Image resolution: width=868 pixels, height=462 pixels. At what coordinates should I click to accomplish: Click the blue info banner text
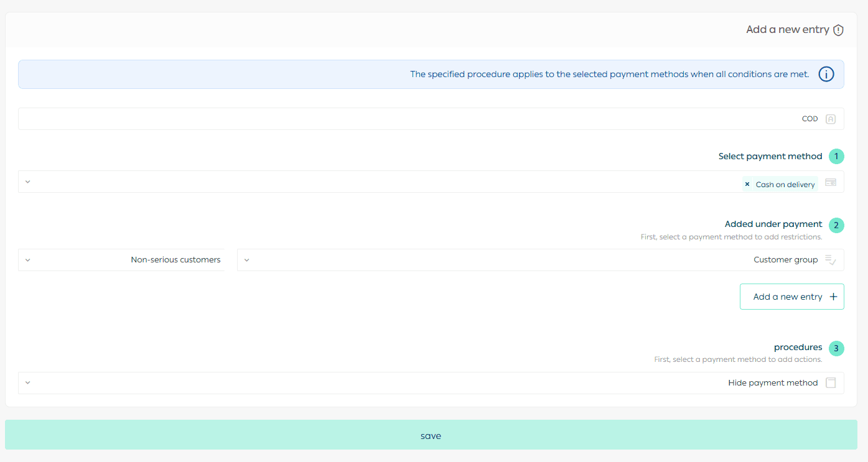click(x=609, y=75)
